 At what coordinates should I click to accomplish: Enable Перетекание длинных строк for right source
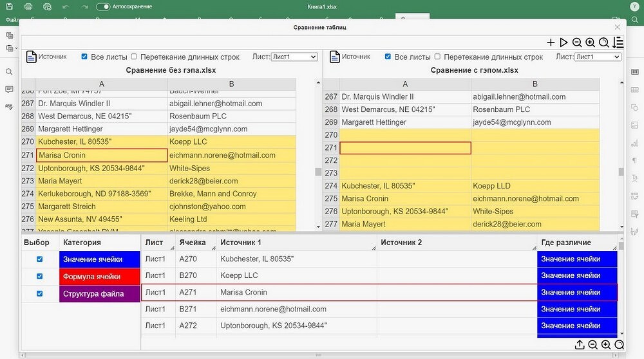pyautogui.click(x=437, y=57)
